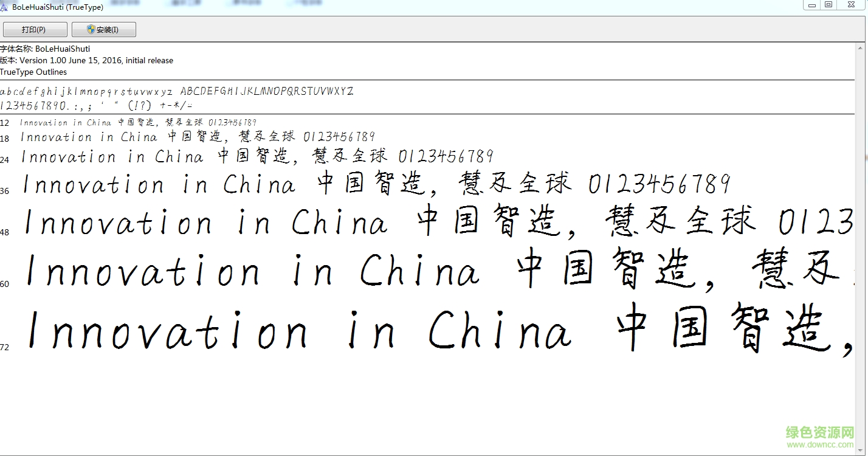
Task: Click the size label '60'
Action: coord(5,284)
